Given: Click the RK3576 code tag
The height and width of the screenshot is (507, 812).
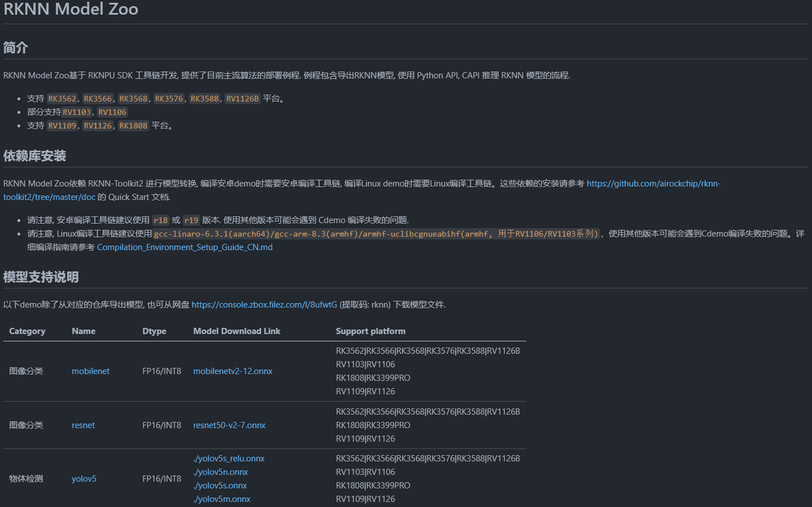Looking at the screenshot, I should coord(169,99).
